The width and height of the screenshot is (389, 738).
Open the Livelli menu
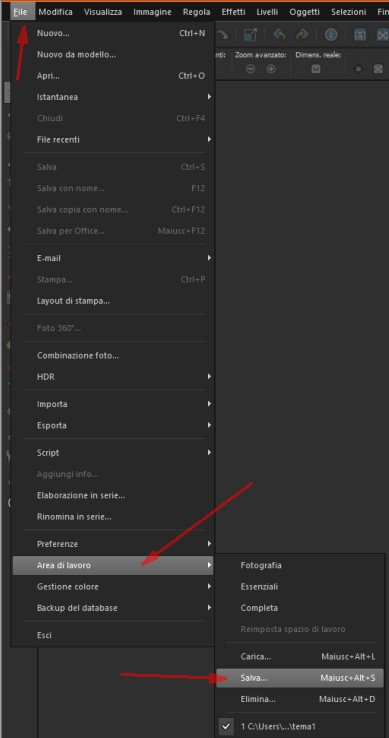(267, 12)
